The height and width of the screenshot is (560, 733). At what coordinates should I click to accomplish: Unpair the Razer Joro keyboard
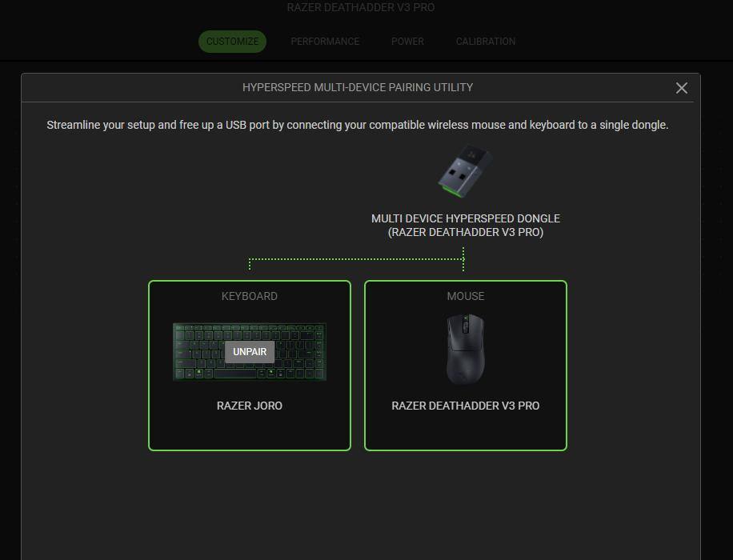pyautogui.click(x=250, y=352)
